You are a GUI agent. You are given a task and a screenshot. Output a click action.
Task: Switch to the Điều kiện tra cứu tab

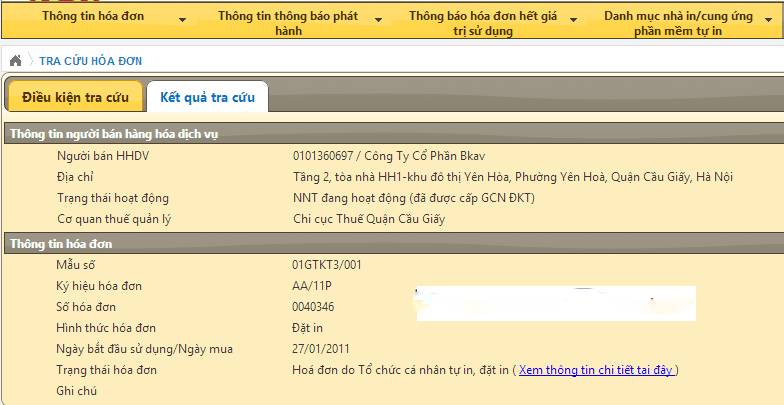69,97
